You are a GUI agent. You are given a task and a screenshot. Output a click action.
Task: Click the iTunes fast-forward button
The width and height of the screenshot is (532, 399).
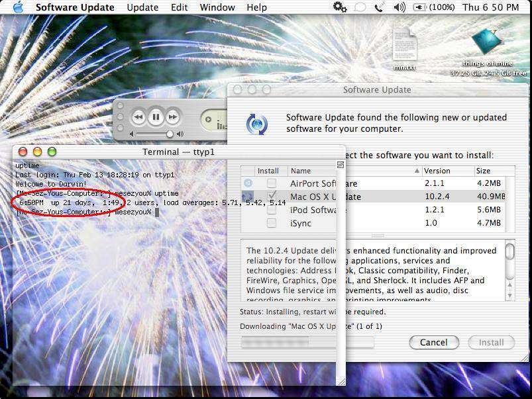[173, 117]
